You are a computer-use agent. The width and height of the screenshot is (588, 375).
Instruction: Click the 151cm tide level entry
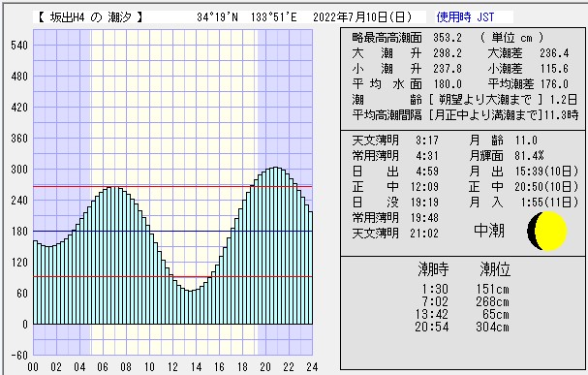click(492, 290)
